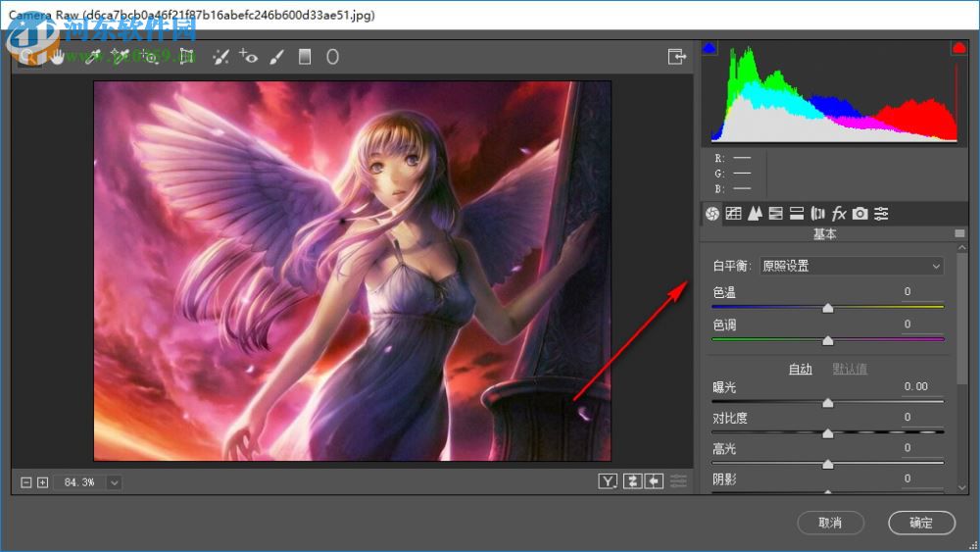Screen dimensions: 980x552
Task: Apply Auto (自动) tone adjustment
Action: pos(800,369)
